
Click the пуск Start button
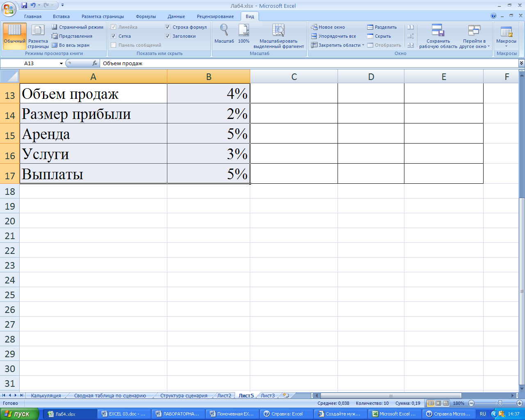19,414
